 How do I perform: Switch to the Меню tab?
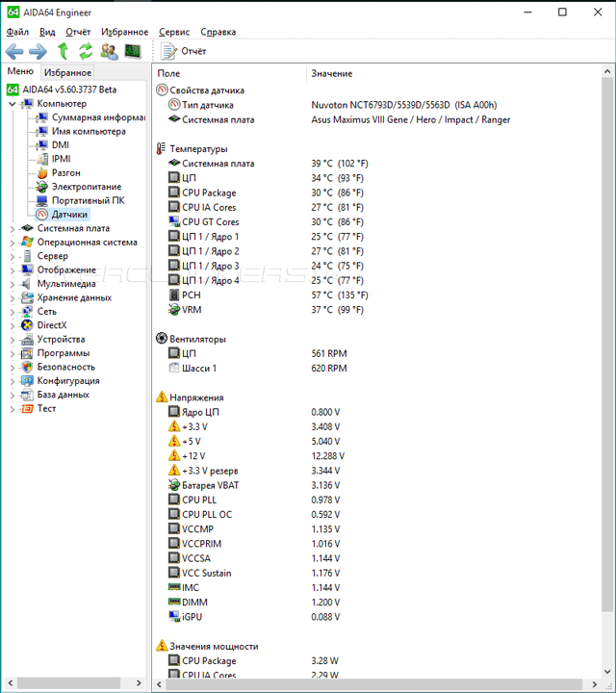click(20, 71)
